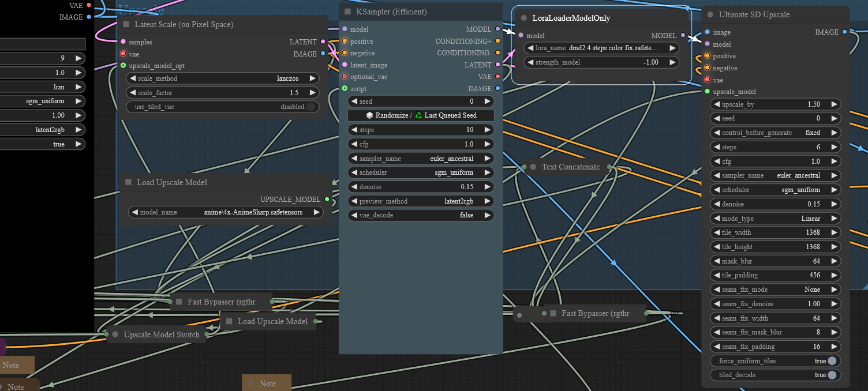Click the upscale_by 1.50 field
The image size is (868, 391).
point(775,104)
